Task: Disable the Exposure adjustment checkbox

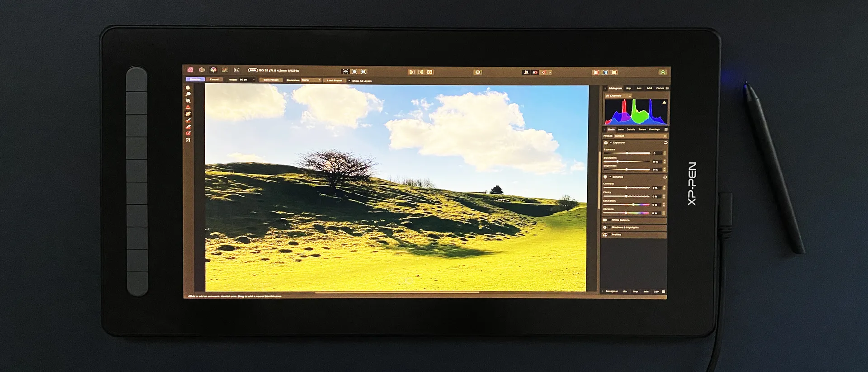Action: click(x=611, y=143)
